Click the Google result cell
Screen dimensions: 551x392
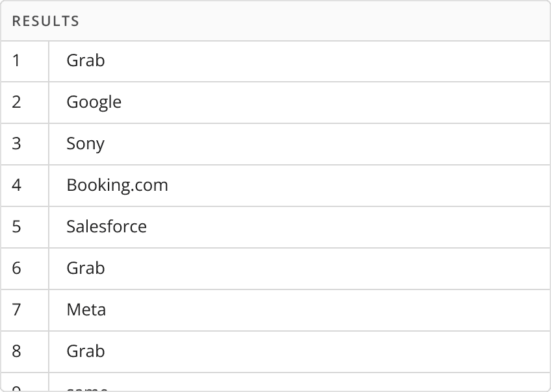(300, 103)
